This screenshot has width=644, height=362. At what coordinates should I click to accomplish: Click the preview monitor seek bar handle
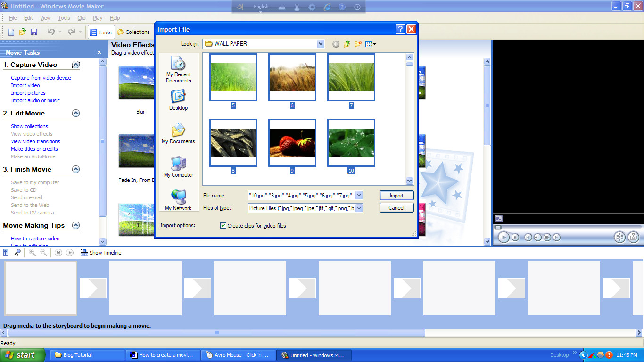(497, 227)
